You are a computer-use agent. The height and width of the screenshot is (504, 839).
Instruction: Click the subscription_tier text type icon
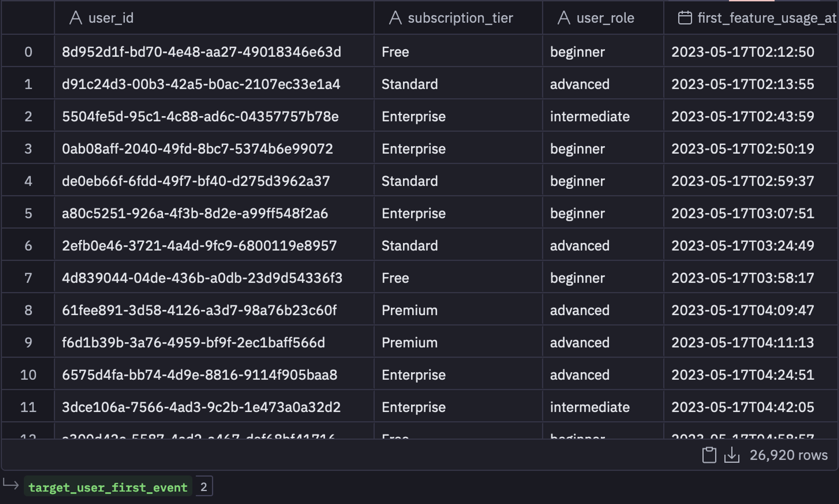click(x=395, y=18)
